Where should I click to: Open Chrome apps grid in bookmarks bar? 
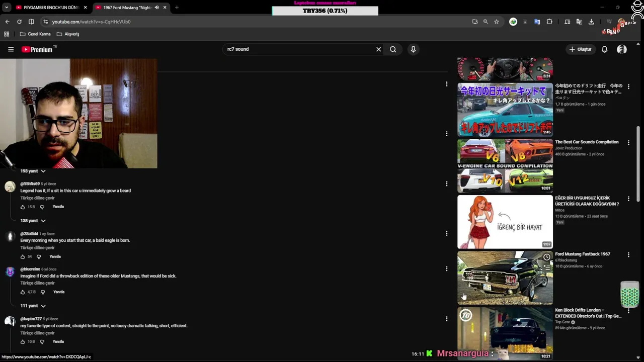click(7, 34)
